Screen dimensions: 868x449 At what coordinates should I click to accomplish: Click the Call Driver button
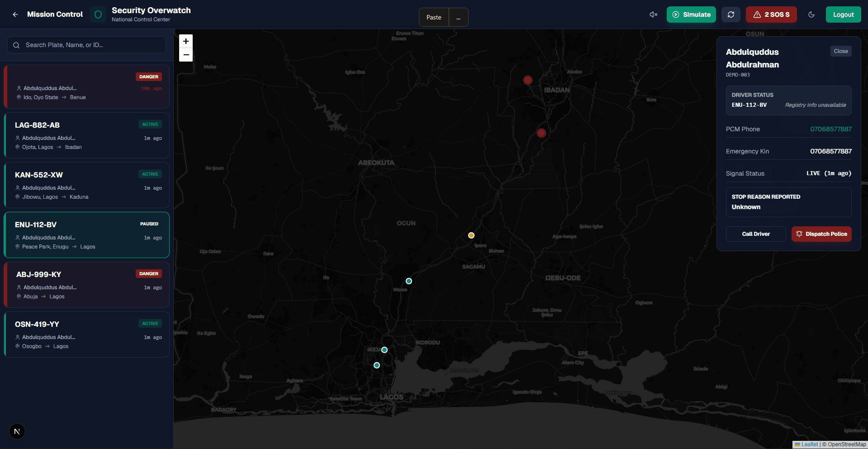click(x=756, y=234)
